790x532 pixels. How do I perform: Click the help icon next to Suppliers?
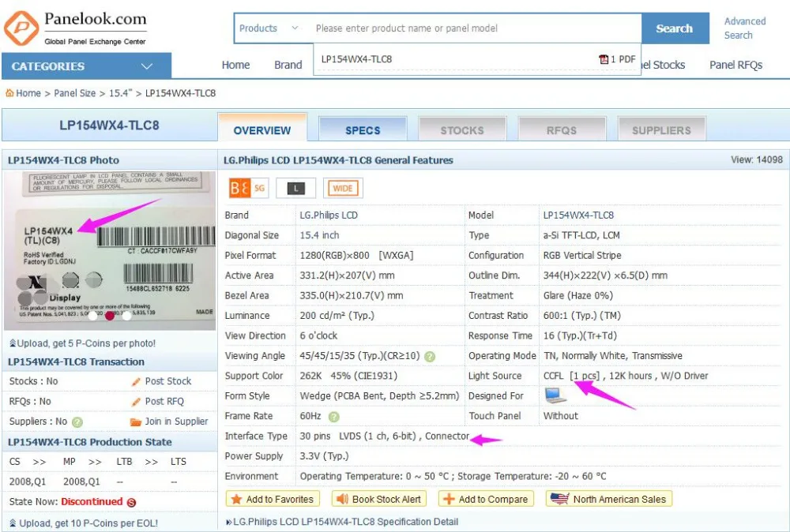[77, 422]
